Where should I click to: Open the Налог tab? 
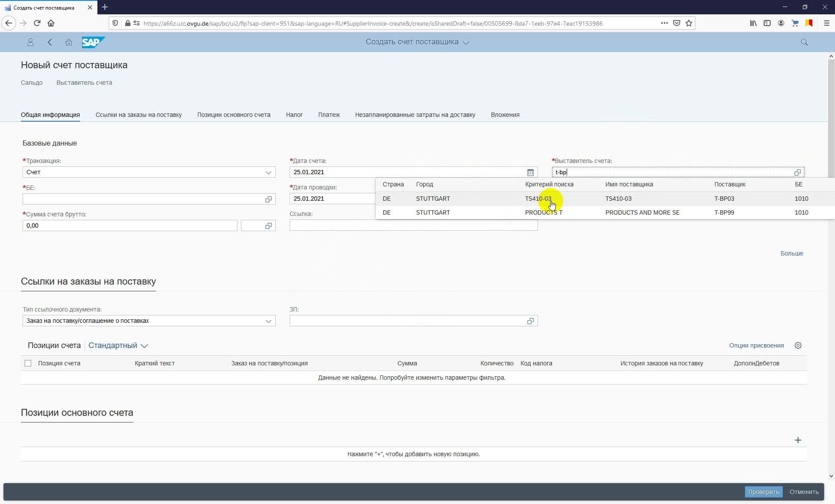[294, 115]
